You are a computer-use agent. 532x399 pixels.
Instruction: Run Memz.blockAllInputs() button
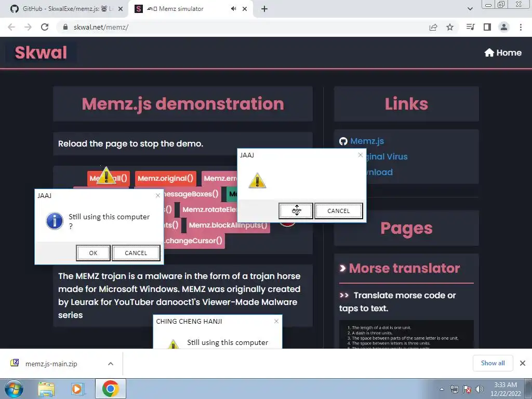point(228,225)
